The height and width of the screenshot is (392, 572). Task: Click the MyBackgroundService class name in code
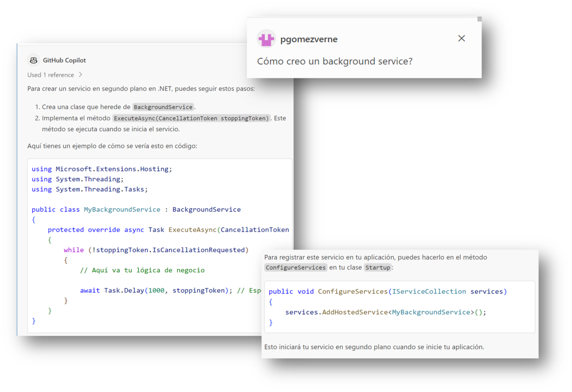(122, 209)
